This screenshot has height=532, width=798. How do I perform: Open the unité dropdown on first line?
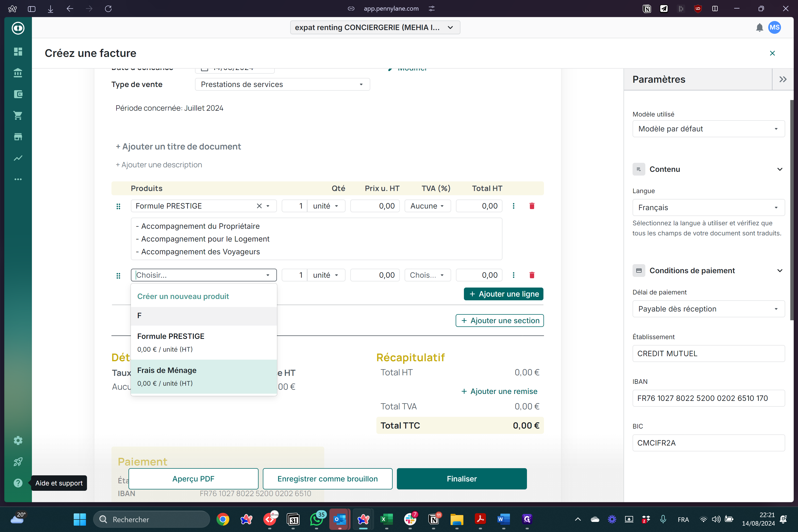[326, 206]
